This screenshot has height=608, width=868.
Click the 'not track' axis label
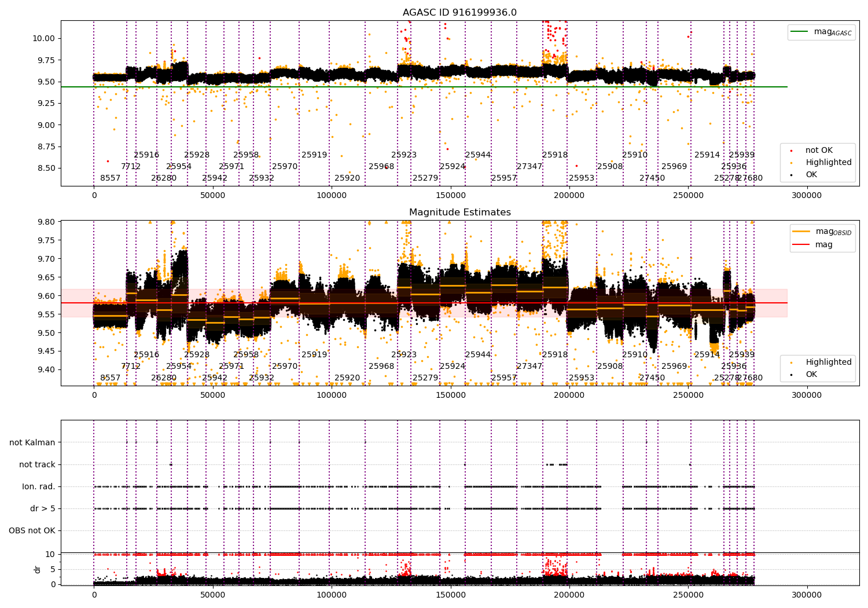click(37, 464)
